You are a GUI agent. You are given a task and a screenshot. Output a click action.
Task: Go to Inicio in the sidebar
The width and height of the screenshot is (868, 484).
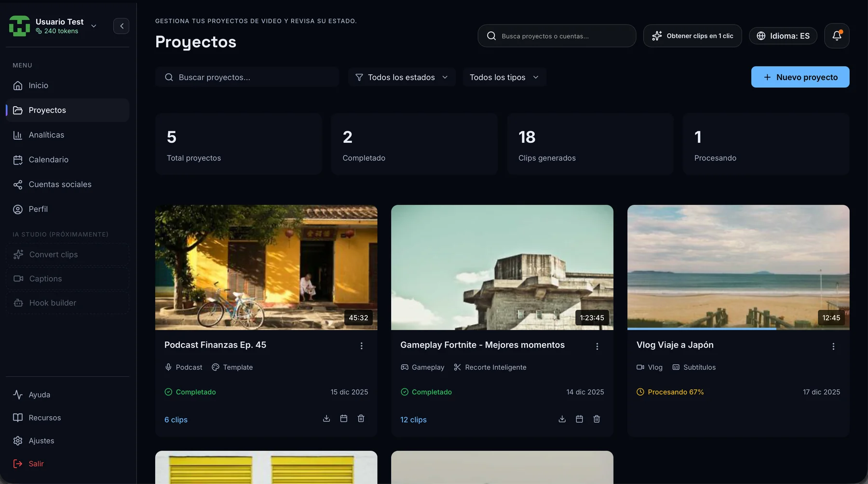point(68,85)
